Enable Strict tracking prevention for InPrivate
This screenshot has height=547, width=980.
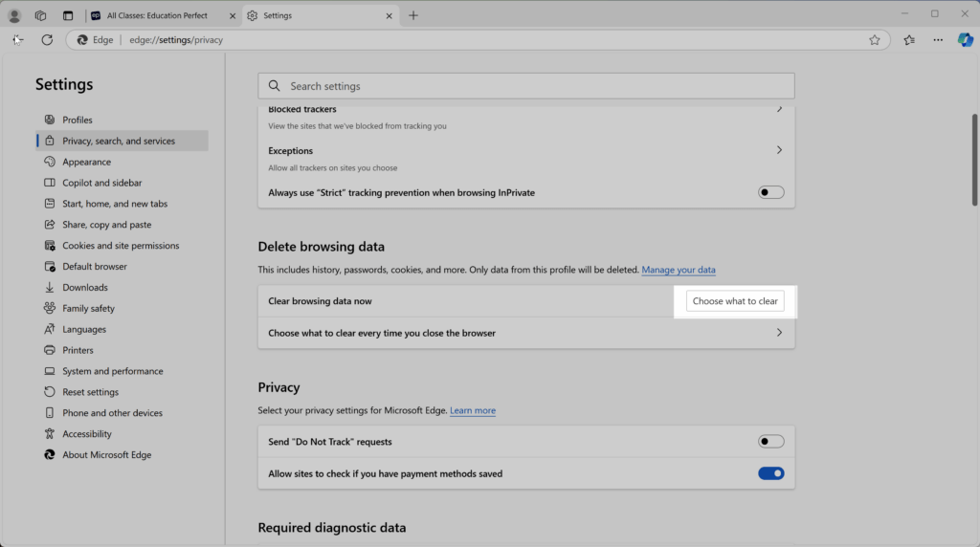(770, 192)
